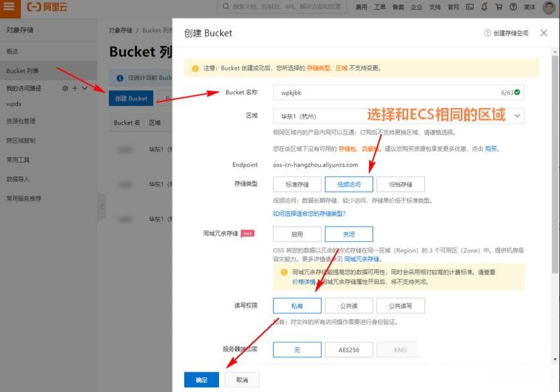Click 官网 in top navigation
The width and height of the screenshot is (560, 392).
point(453,7)
